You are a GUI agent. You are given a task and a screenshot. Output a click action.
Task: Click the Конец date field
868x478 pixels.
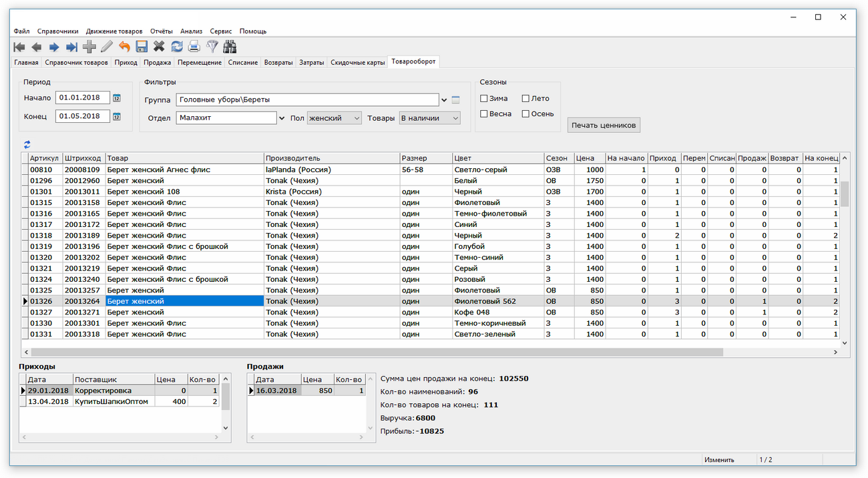click(x=82, y=116)
